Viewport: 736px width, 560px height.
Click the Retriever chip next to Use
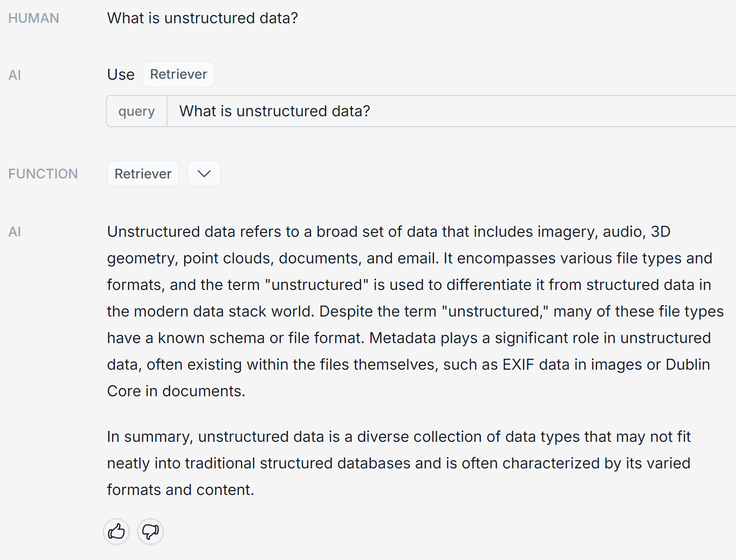point(179,75)
